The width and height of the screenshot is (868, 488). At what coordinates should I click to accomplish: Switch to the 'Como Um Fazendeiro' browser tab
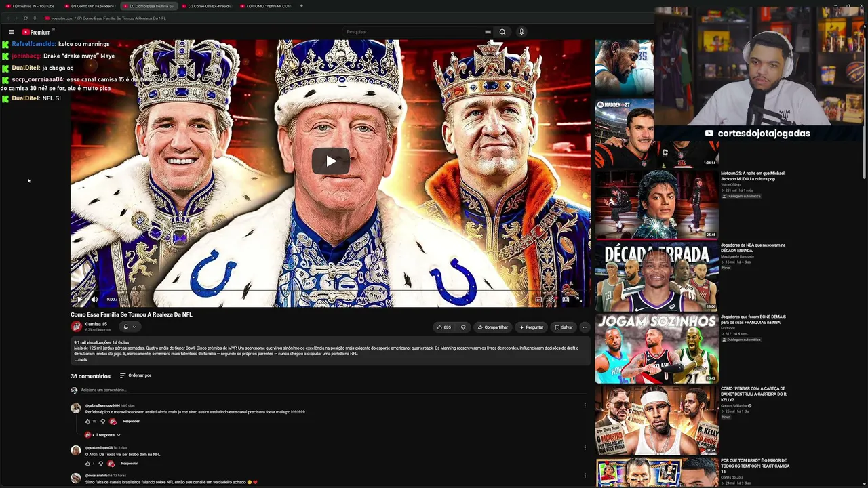click(90, 6)
